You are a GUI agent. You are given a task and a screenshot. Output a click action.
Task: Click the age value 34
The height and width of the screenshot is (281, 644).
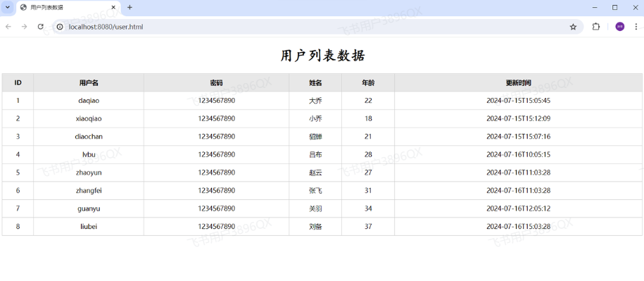368,208
